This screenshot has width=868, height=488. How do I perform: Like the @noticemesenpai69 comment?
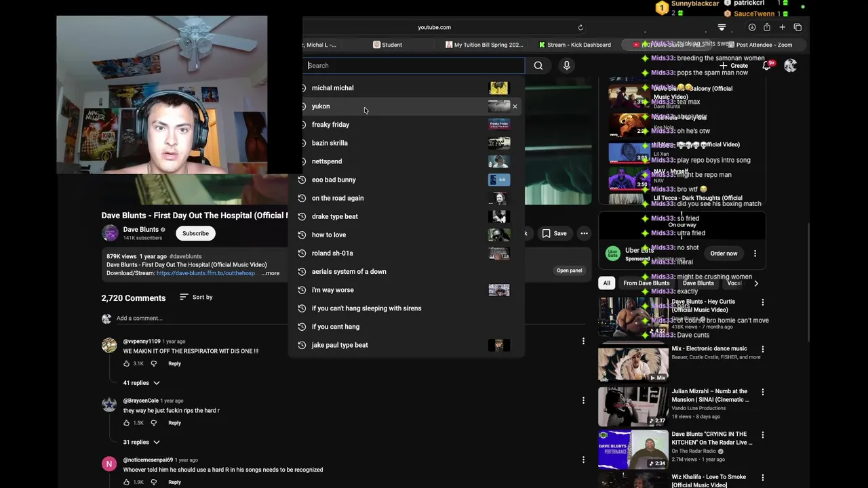[x=127, y=482]
